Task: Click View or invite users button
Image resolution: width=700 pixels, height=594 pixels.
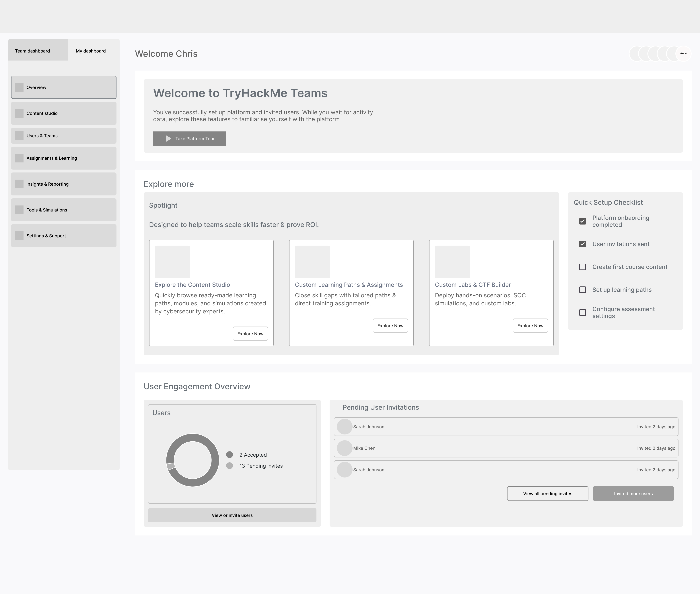Action: tap(232, 516)
